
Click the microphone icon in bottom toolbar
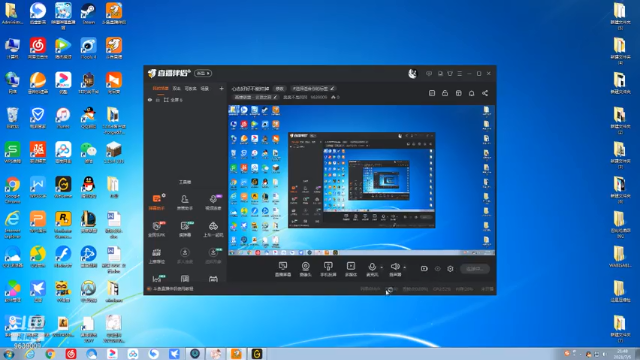coord(372,267)
